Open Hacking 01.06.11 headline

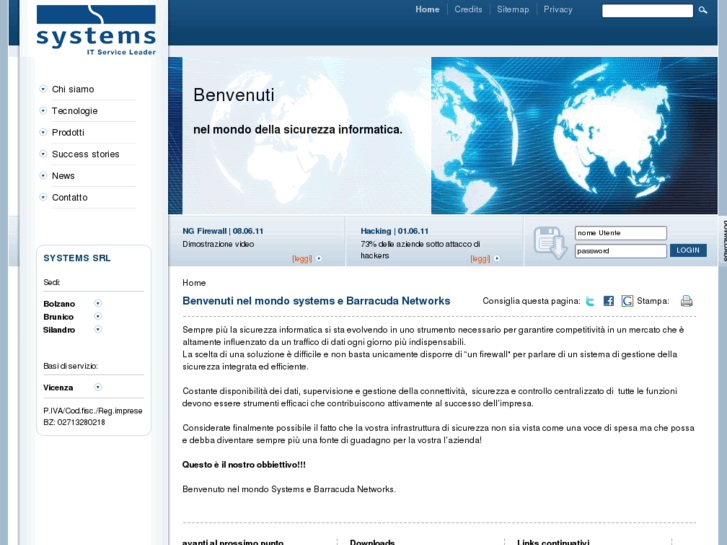point(395,231)
